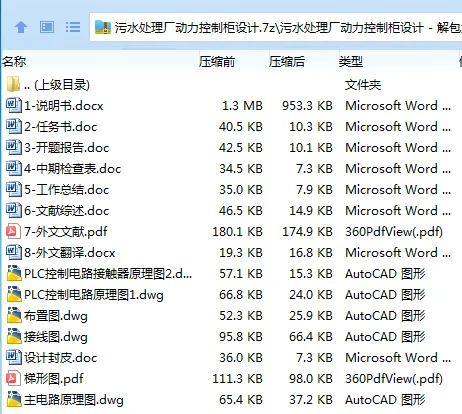
Task: Click the archive icon in path bar
Action: [x=103, y=27]
